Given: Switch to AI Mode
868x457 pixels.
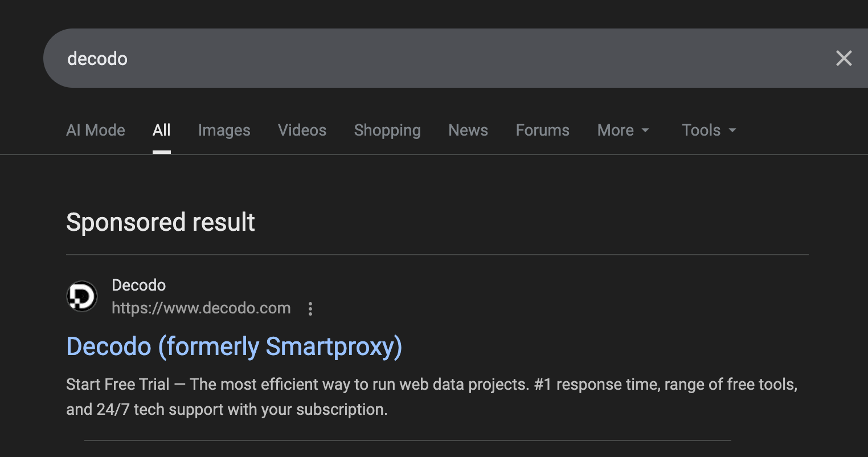Looking at the screenshot, I should 96,130.
